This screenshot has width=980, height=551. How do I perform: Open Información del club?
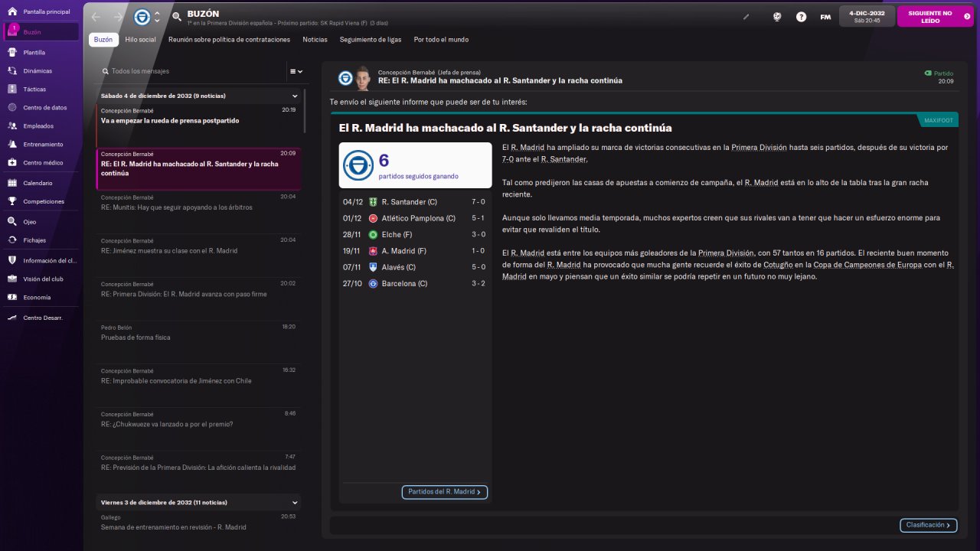(x=41, y=260)
